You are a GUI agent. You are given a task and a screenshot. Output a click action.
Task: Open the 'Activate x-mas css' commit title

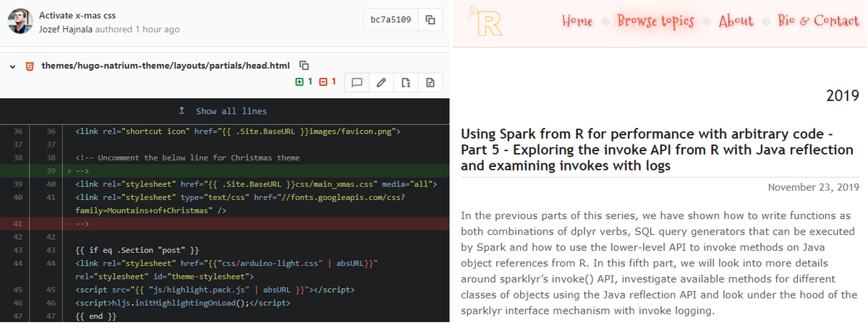coord(77,14)
